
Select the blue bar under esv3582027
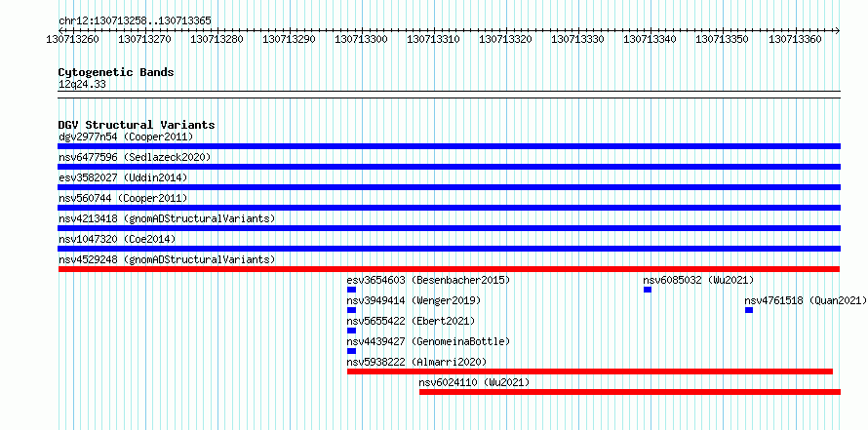point(449,187)
